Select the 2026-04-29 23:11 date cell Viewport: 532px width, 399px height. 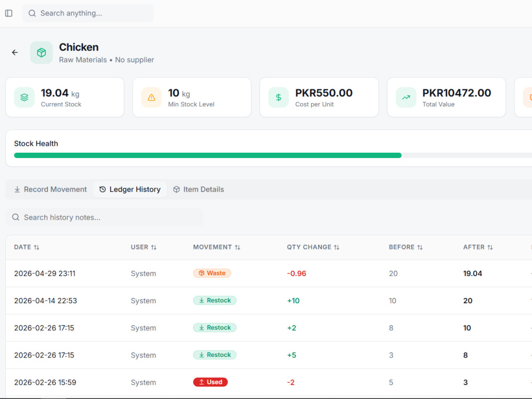(45, 273)
